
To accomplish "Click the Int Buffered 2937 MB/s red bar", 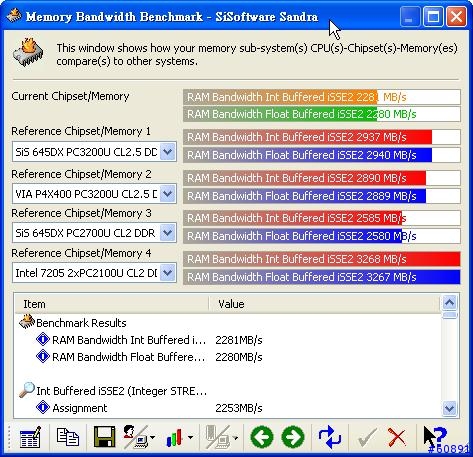I will [x=322, y=137].
